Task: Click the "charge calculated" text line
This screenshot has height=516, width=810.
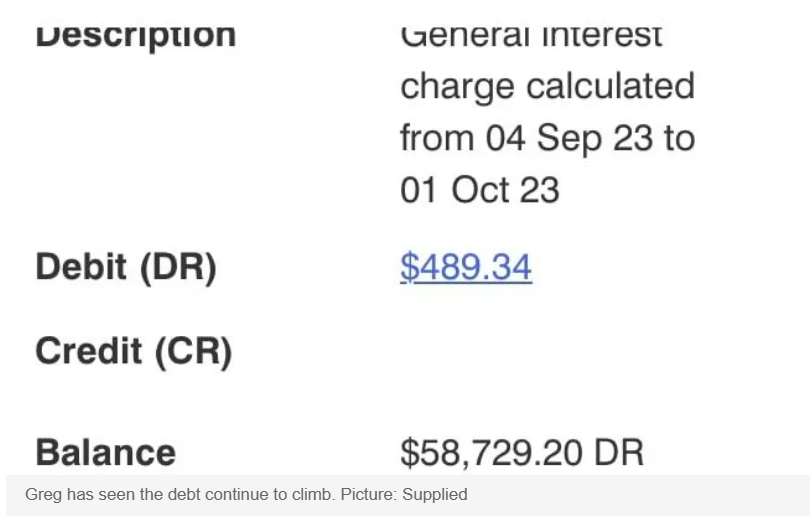Action: pos(546,86)
